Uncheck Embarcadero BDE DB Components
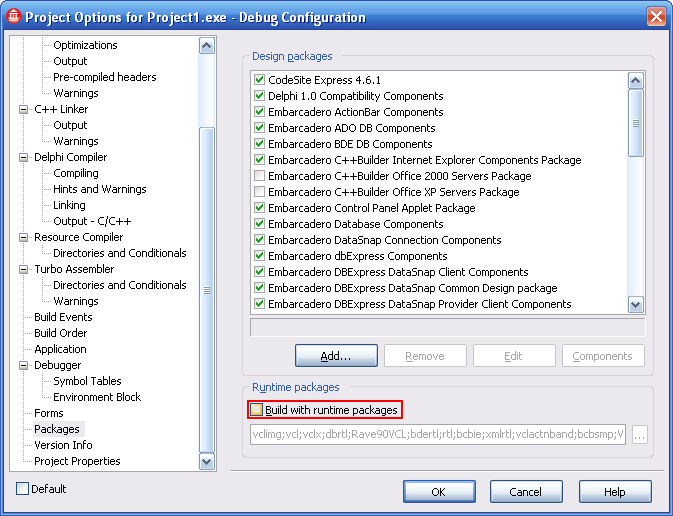Screen dimensions: 673x516 point(259,144)
